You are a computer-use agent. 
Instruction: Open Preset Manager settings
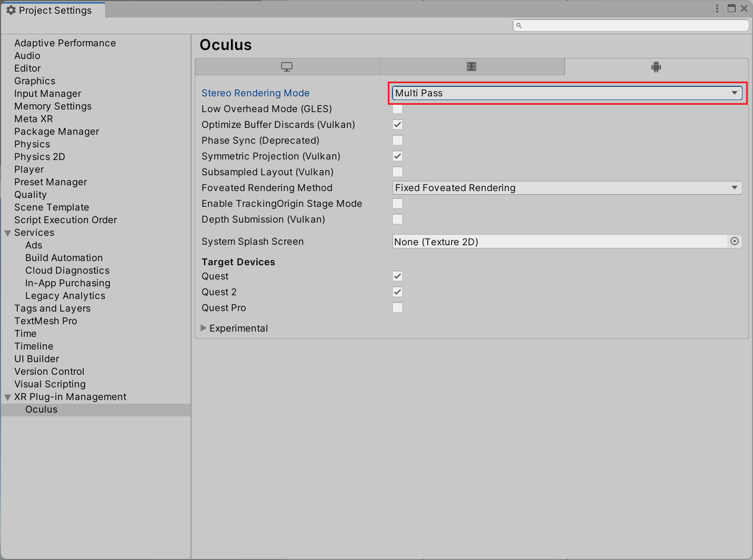(51, 182)
